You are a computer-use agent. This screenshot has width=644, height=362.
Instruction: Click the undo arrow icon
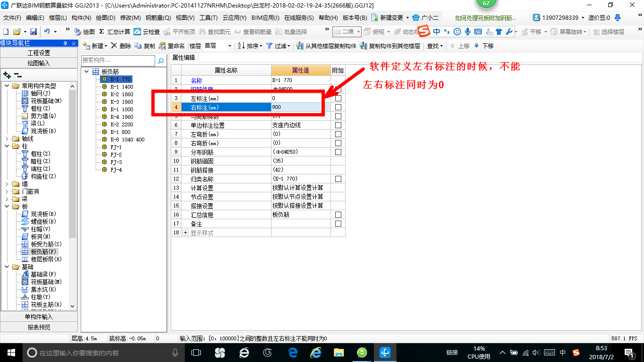click(47, 32)
